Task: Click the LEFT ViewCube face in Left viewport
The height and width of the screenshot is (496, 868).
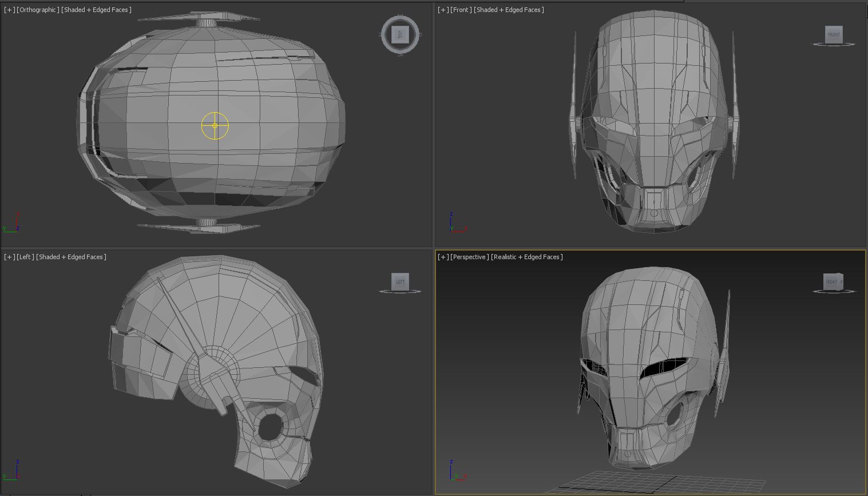Action: [x=401, y=281]
